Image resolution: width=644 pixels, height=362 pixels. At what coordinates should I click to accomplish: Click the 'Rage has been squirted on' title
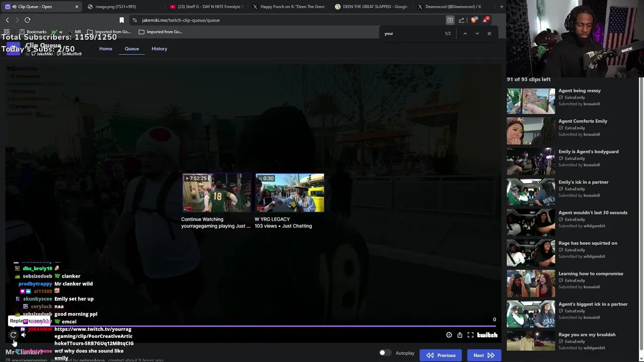(588, 243)
